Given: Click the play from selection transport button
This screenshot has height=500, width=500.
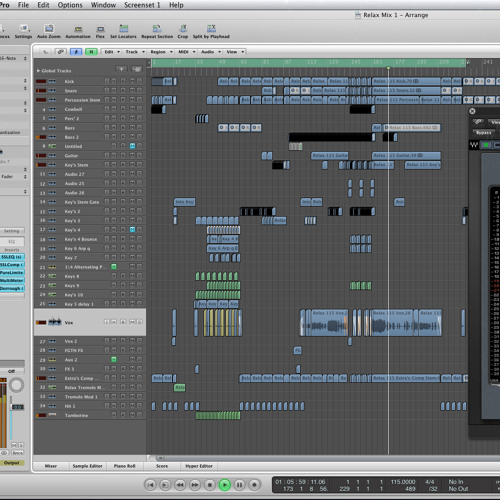Looking at the screenshot, I should click(165, 485).
